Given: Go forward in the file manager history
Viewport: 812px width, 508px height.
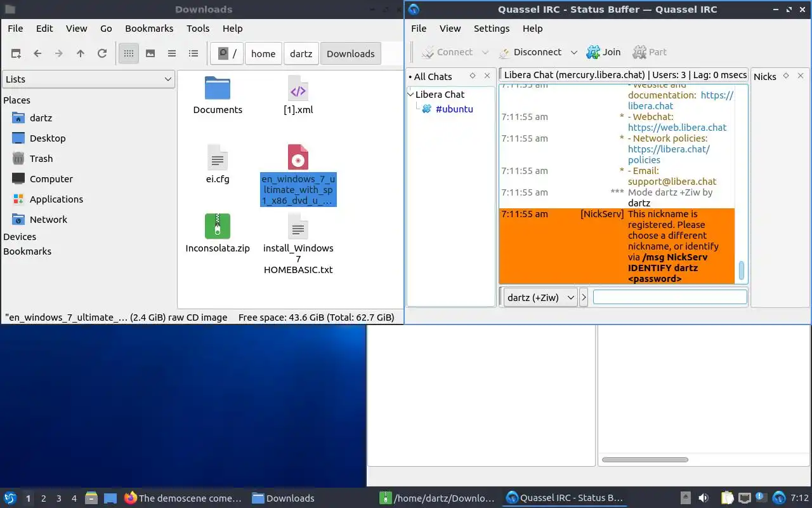Looking at the screenshot, I should [59, 54].
